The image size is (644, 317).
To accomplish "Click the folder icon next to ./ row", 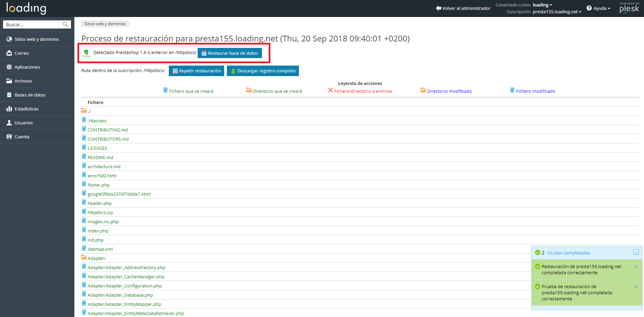I will pyautogui.click(x=84, y=110).
